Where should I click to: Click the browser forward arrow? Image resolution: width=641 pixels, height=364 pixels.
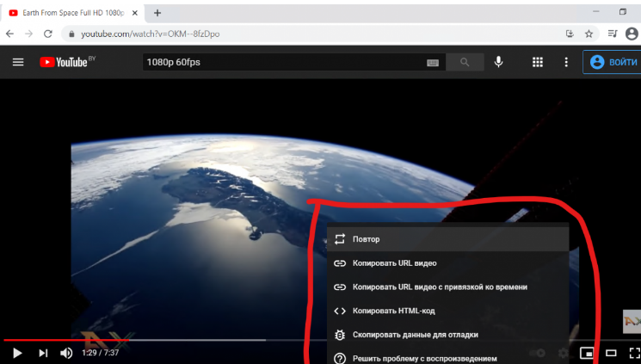(x=28, y=34)
